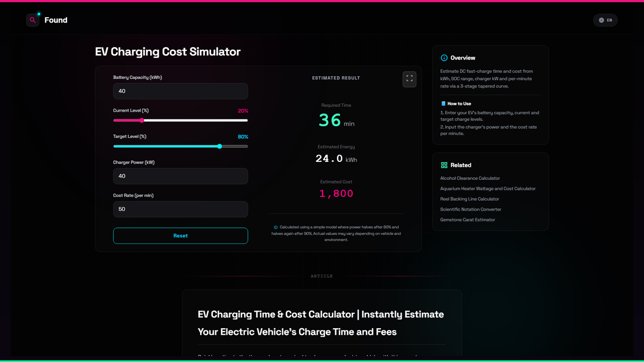
Task: Focus the Charger Power input field
Action: pyautogui.click(x=180, y=176)
